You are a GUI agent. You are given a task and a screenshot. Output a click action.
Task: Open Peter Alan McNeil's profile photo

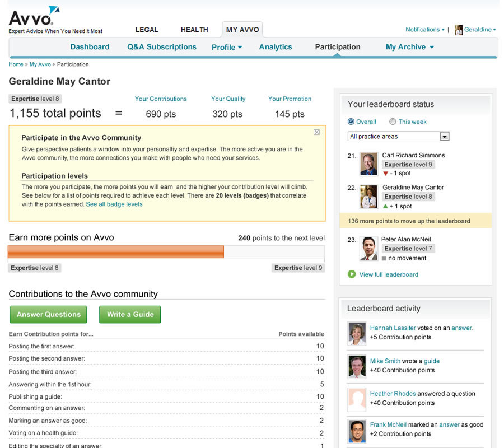[x=368, y=249]
